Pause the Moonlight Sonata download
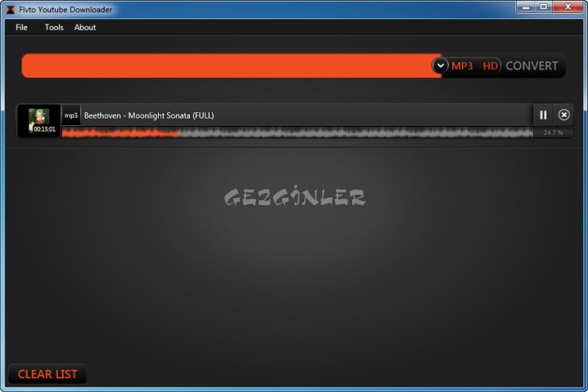The height and width of the screenshot is (392, 588). click(543, 115)
